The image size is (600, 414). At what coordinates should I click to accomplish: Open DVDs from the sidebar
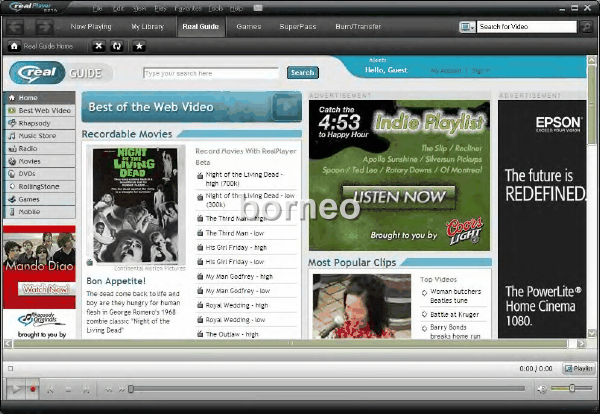[40, 174]
